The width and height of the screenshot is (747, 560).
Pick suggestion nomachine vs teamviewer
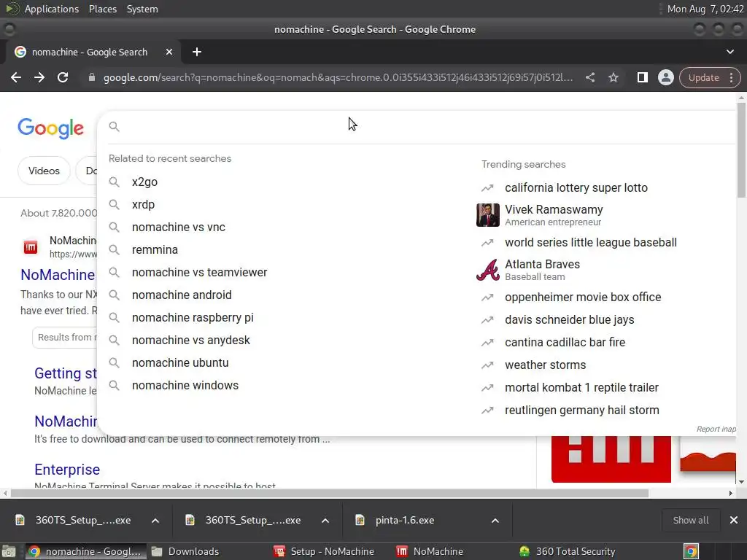pyautogui.click(x=200, y=273)
